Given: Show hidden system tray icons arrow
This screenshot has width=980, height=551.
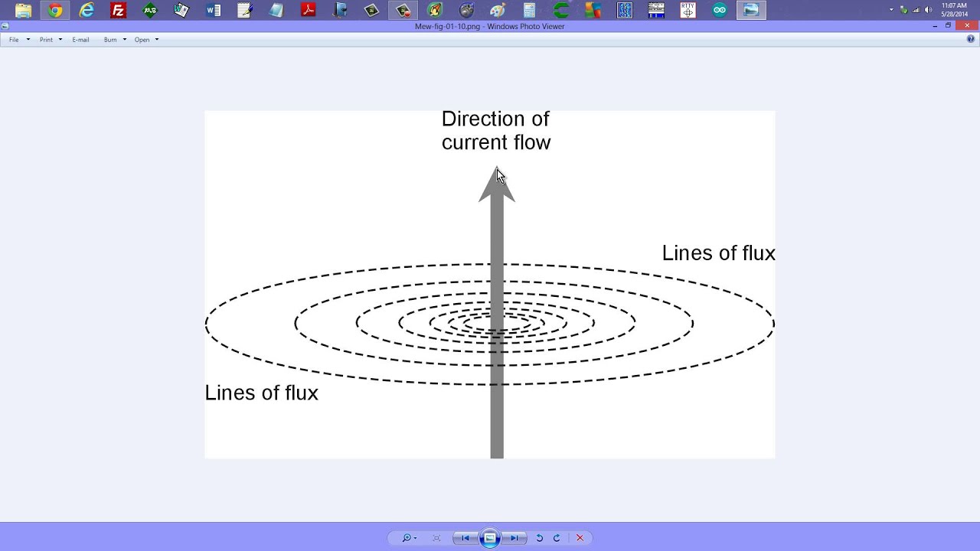Looking at the screenshot, I should pos(891,10).
